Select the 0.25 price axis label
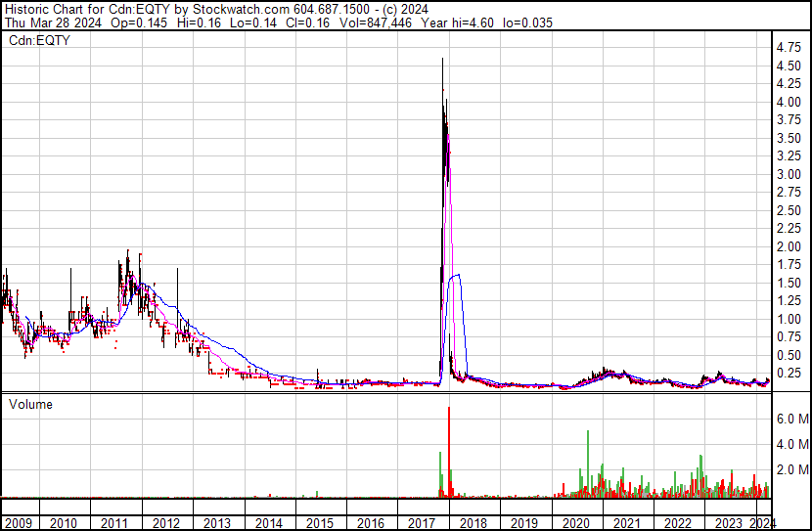 point(789,373)
